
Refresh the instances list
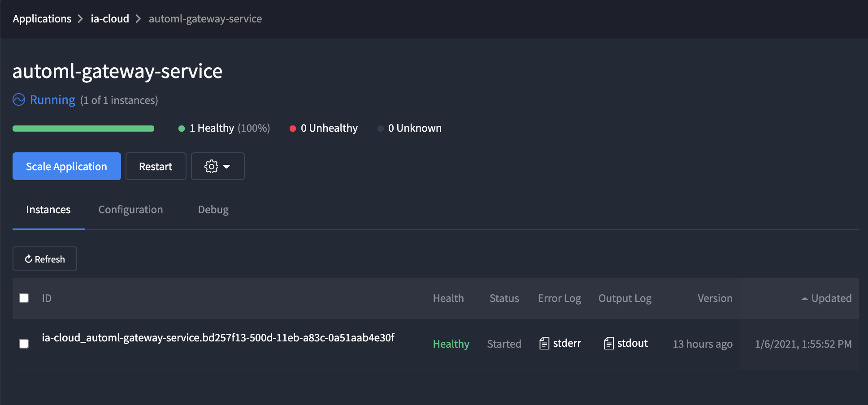(x=45, y=259)
